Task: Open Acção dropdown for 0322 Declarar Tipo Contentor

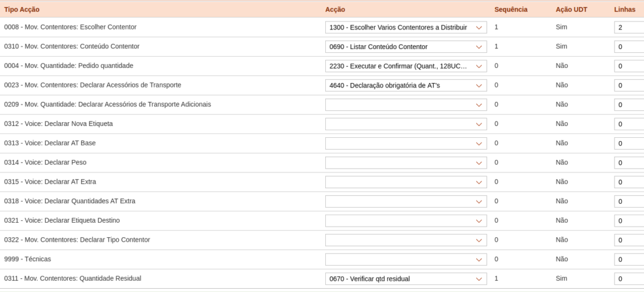Action: (x=406, y=240)
